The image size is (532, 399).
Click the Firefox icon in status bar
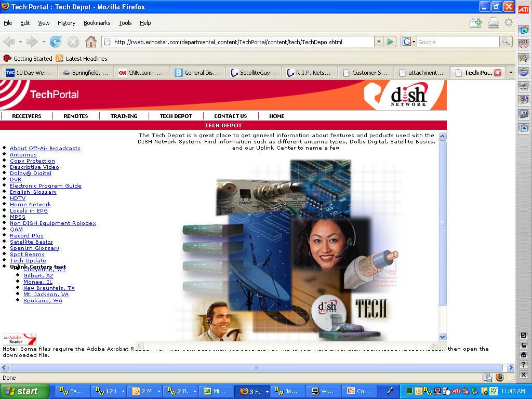499,377
